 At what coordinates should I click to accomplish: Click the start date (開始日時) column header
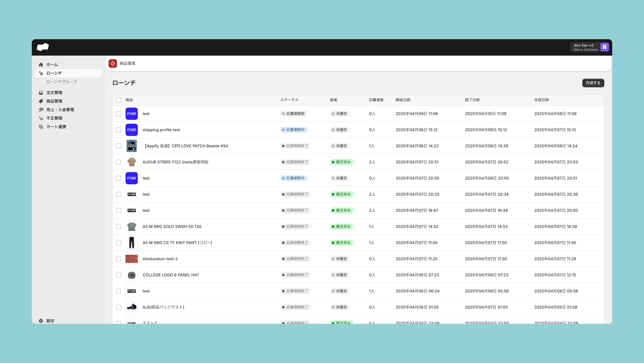(x=403, y=100)
